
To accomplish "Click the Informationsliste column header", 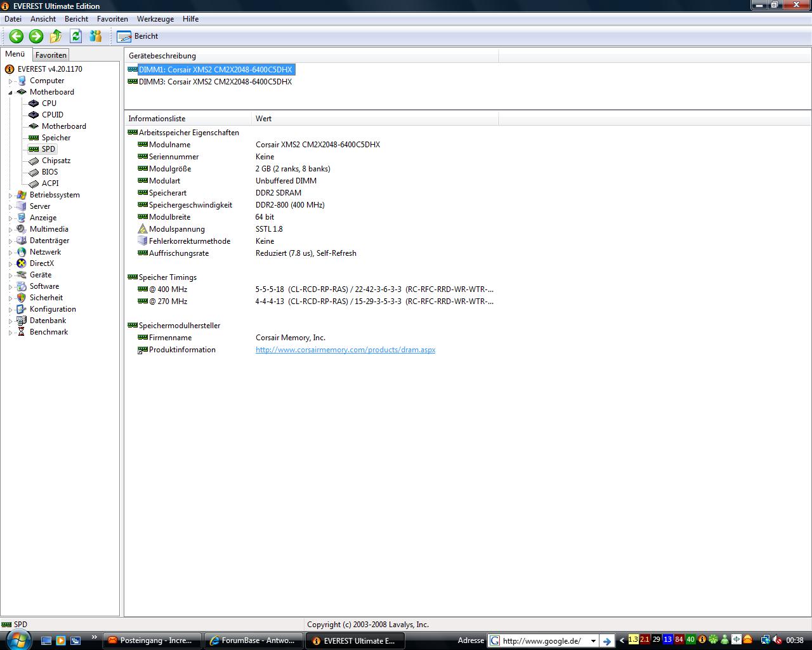I will pyautogui.click(x=188, y=119).
